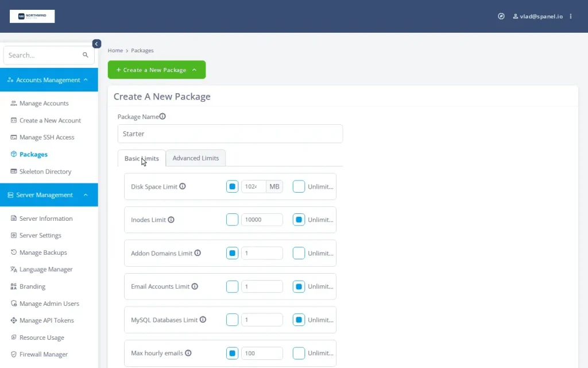Image resolution: width=588 pixels, height=368 pixels.
Task: Click the Northwind logo in header
Action: tap(32, 16)
